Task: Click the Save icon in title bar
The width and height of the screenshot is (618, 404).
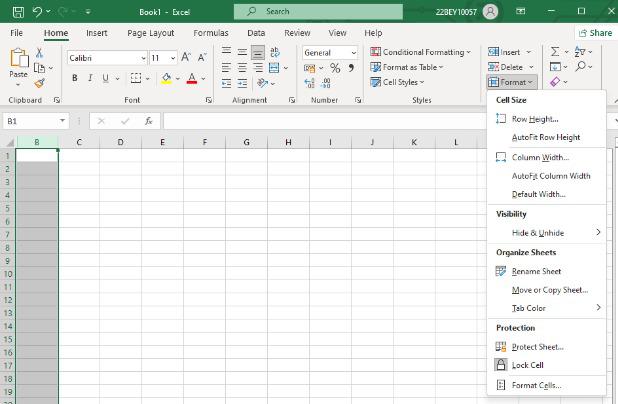Action: (x=18, y=12)
